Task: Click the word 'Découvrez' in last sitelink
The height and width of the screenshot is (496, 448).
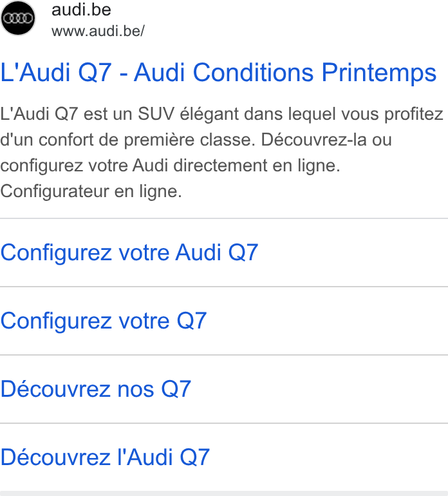Action: pos(55,457)
